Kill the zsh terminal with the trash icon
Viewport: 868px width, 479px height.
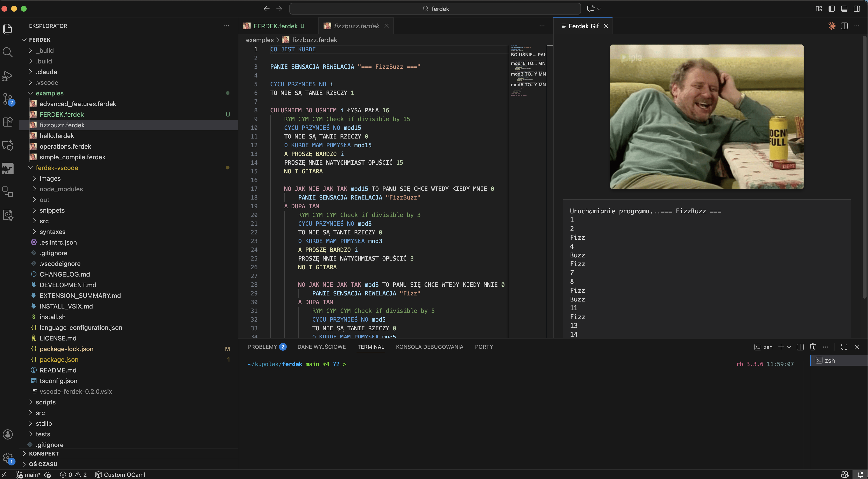[x=812, y=347]
